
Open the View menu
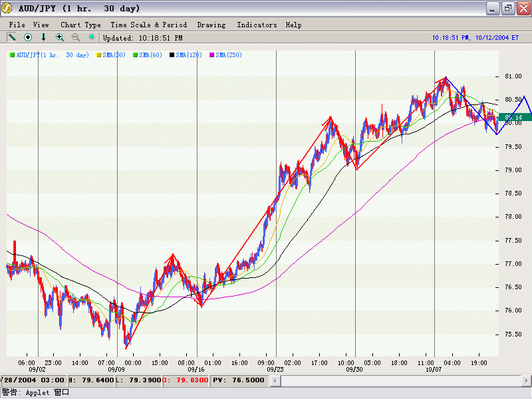tap(41, 25)
